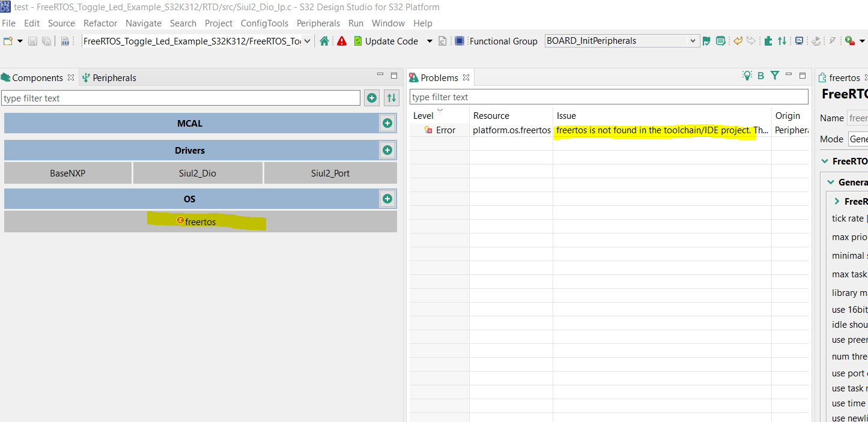
Task: Click the binary file icon in toolbar
Action: pos(65,41)
